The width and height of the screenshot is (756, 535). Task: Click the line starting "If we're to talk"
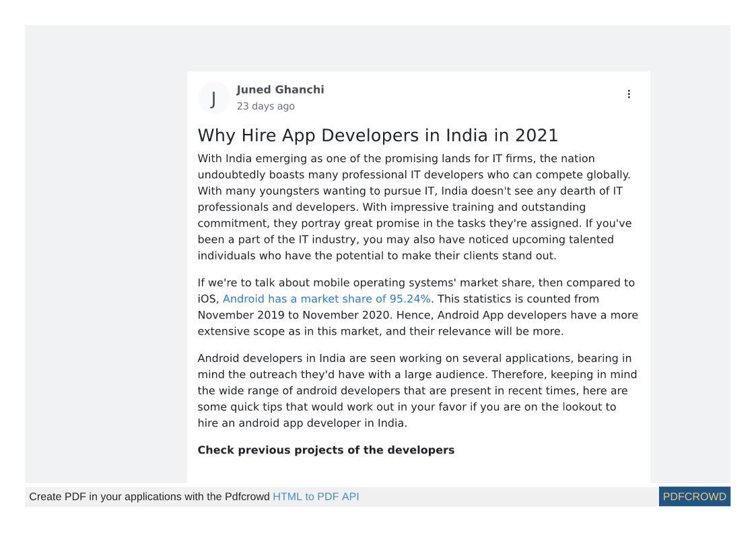point(415,283)
